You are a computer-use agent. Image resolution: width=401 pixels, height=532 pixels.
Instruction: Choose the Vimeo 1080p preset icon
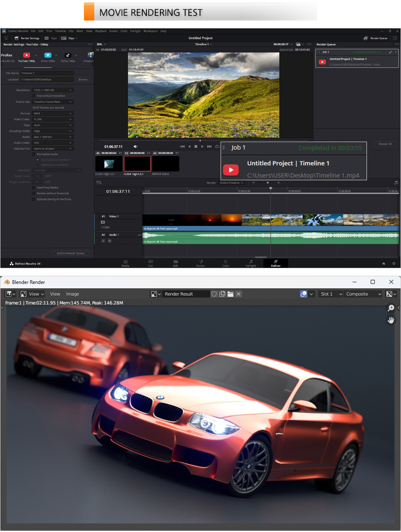(48, 55)
